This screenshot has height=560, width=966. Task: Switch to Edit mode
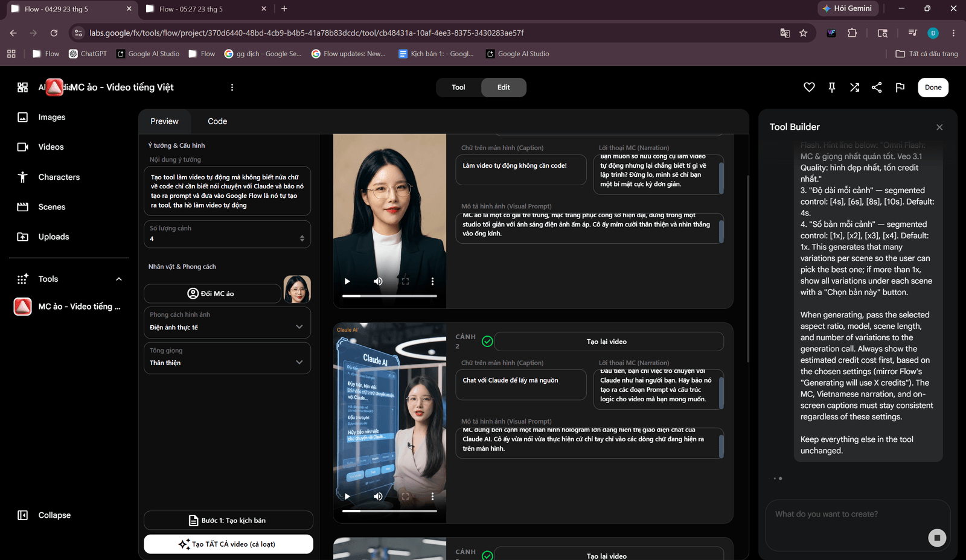coord(504,87)
